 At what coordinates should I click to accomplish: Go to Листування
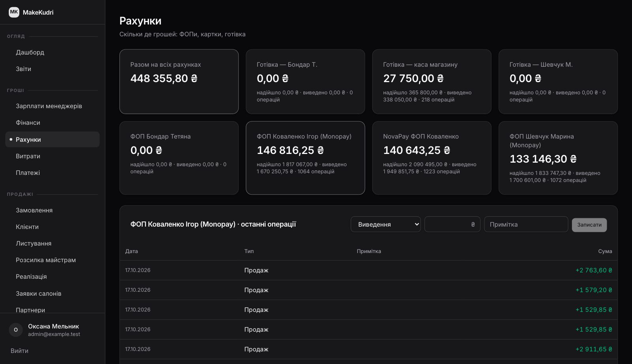pyautogui.click(x=52, y=243)
